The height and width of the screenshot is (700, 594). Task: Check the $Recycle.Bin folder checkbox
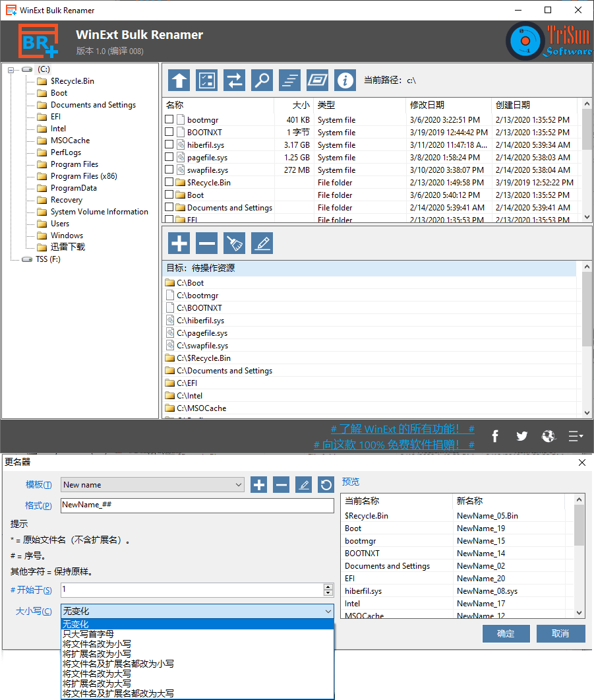click(169, 181)
